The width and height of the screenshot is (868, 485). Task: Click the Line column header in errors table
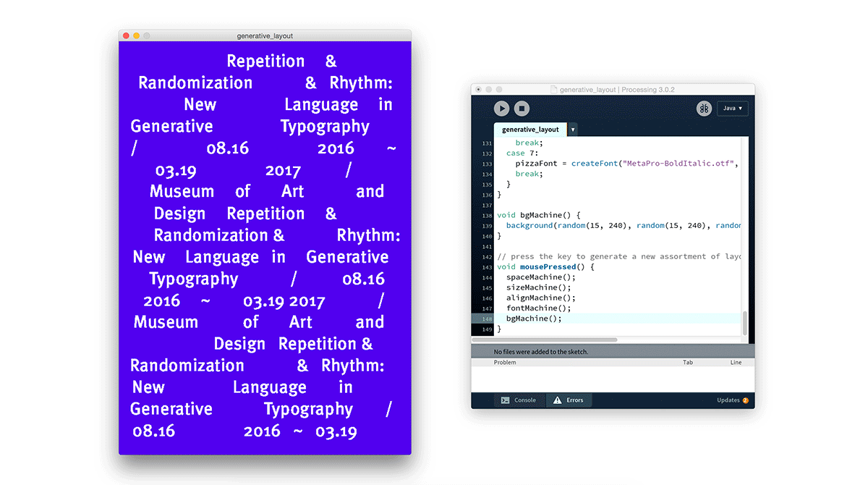pyautogui.click(x=736, y=362)
